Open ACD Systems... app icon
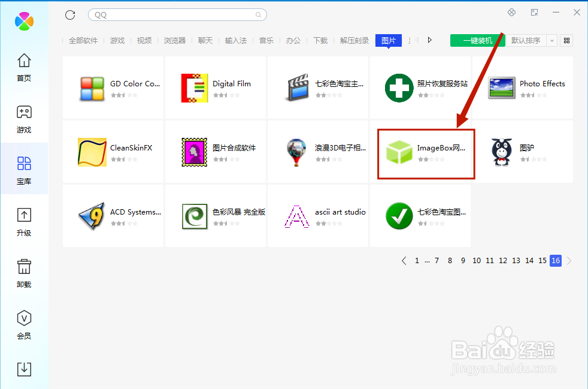This screenshot has width=588, height=389. (92, 216)
